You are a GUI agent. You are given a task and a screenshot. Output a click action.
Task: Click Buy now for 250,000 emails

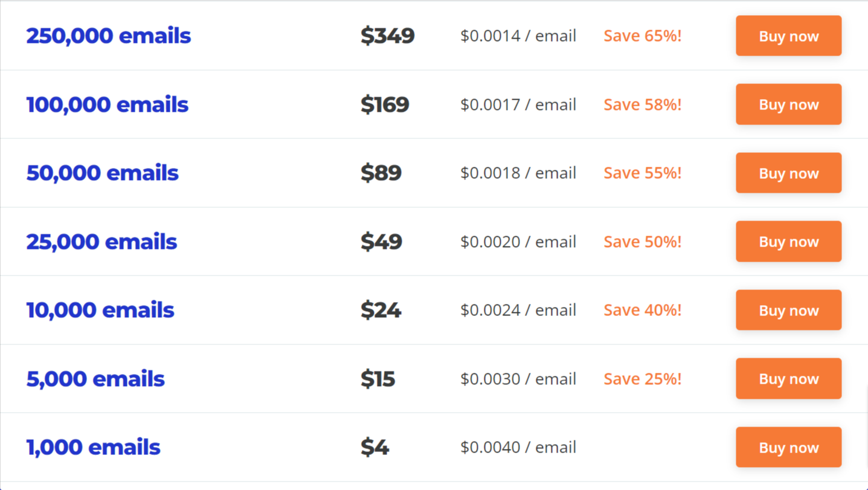pos(788,36)
